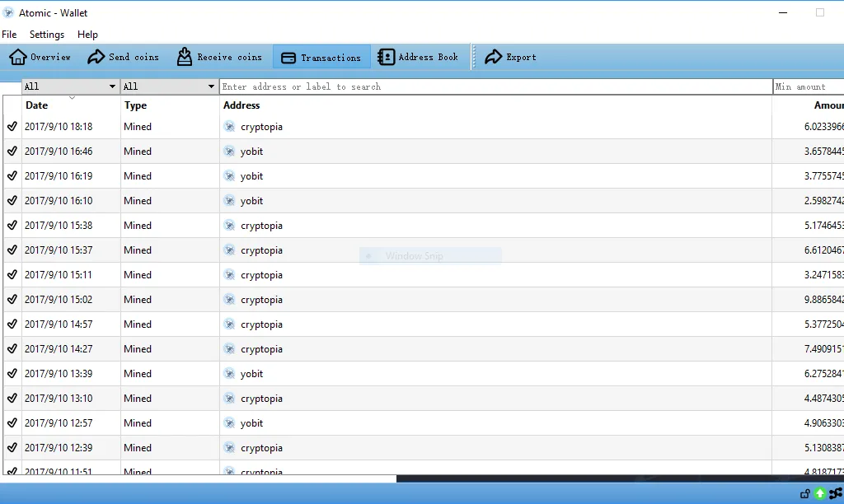Click the Export label

pyautogui.click(x=521, y=57)
